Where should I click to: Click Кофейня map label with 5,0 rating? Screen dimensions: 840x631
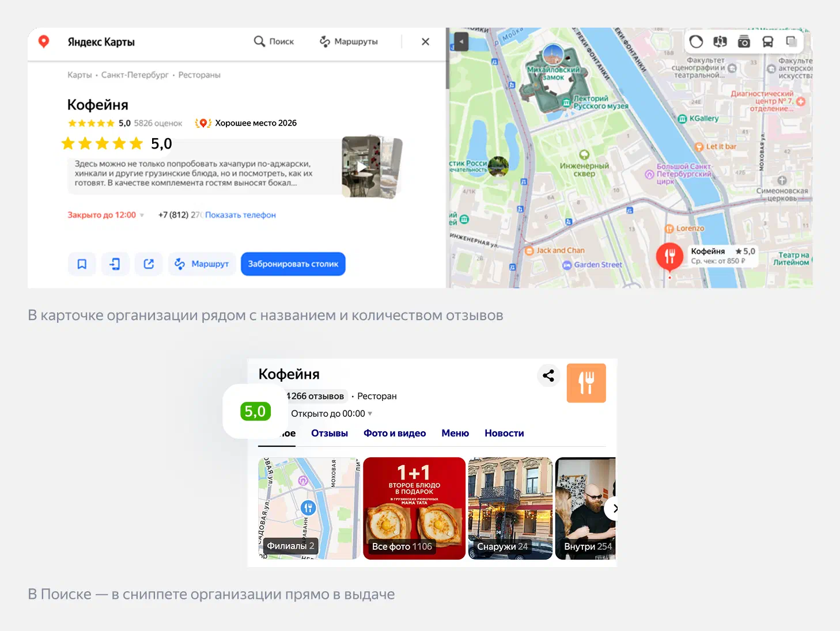723,256
